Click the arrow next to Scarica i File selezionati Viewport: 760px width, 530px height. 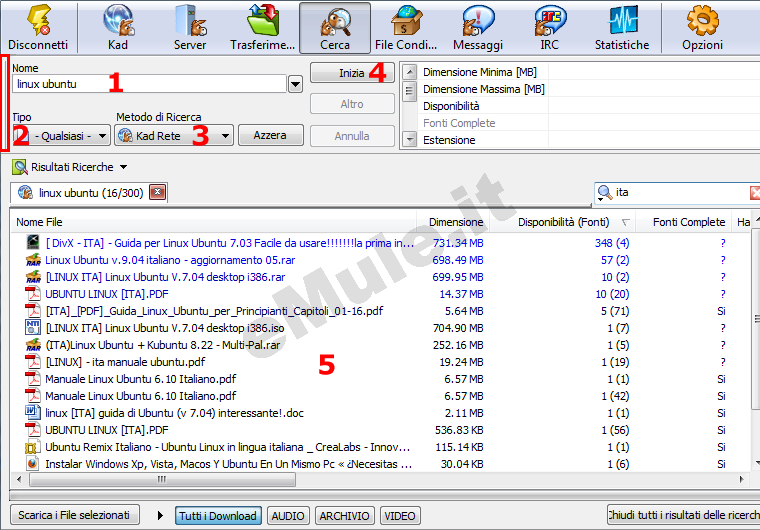tap(160, 515)
